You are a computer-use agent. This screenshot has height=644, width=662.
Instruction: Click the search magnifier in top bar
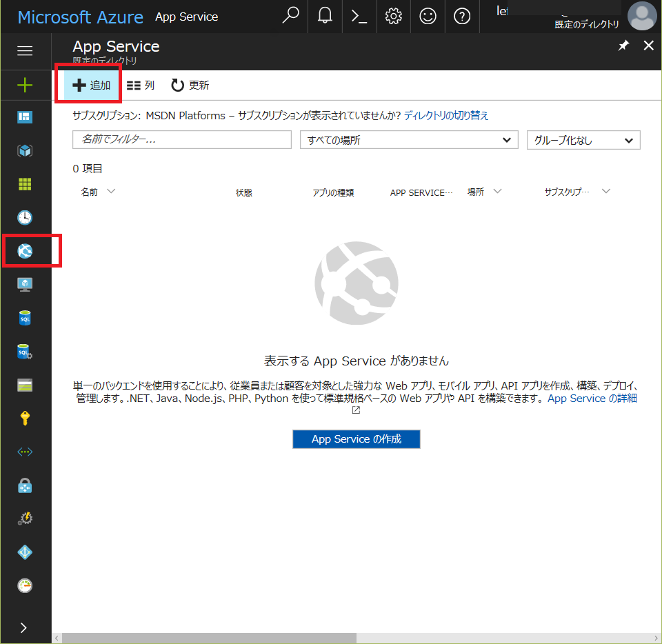(x=290, y=16)
